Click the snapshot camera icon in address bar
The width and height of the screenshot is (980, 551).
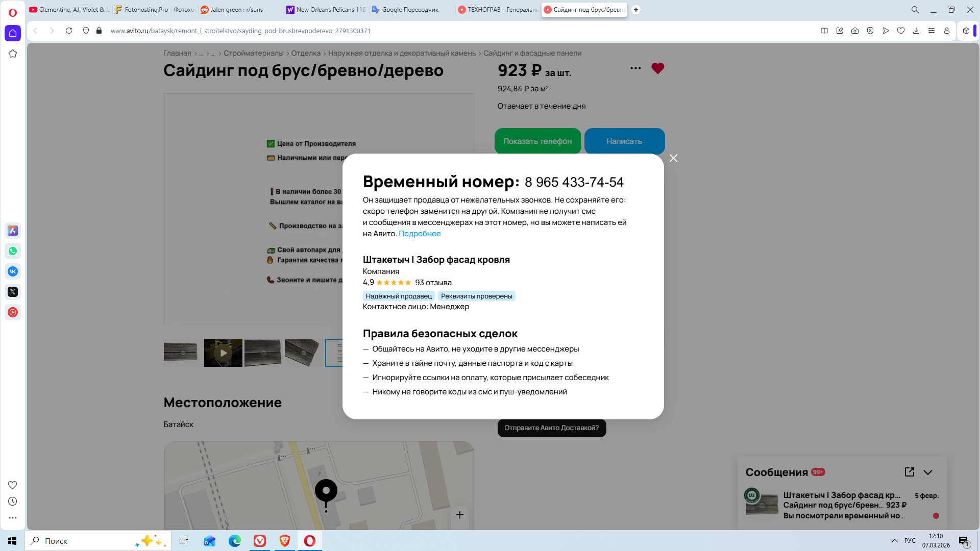coord(855,31)
